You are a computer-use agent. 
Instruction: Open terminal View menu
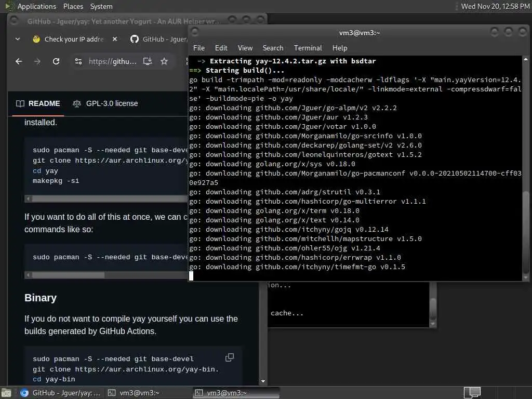pyautogui.click(x=245, y=48)
